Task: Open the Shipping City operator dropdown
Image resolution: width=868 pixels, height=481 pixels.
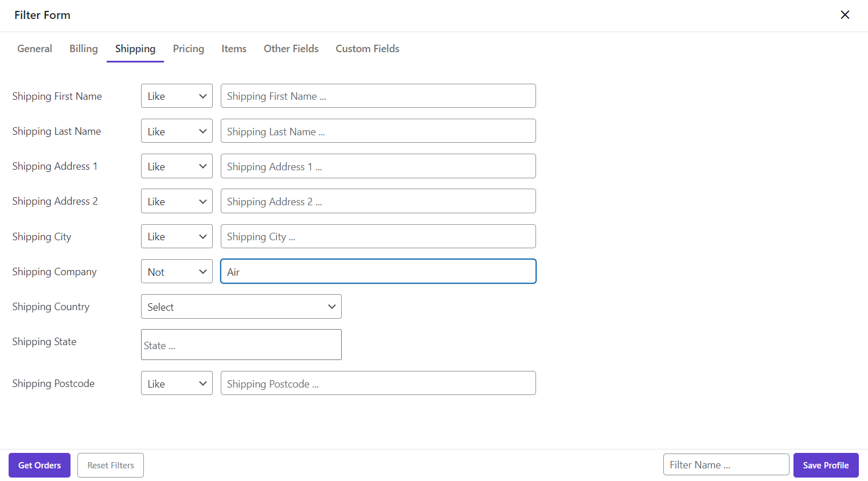Action: coord(177,237)
